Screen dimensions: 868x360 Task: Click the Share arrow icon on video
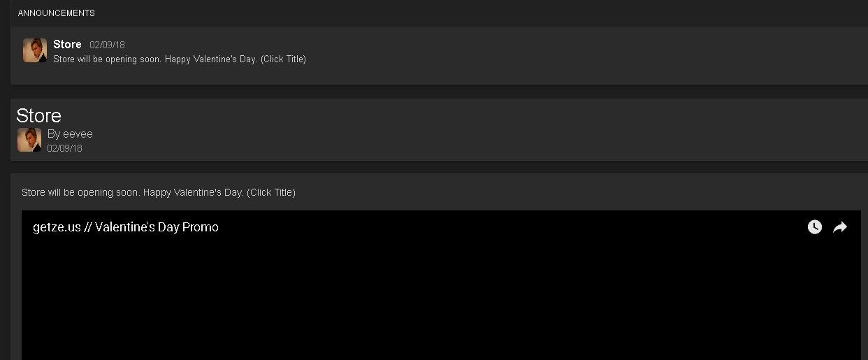[x=840, y=227]
